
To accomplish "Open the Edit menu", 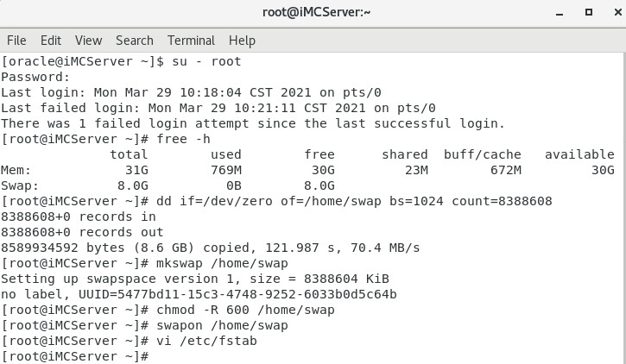I will pyautogui.click(x=51, y=41).
